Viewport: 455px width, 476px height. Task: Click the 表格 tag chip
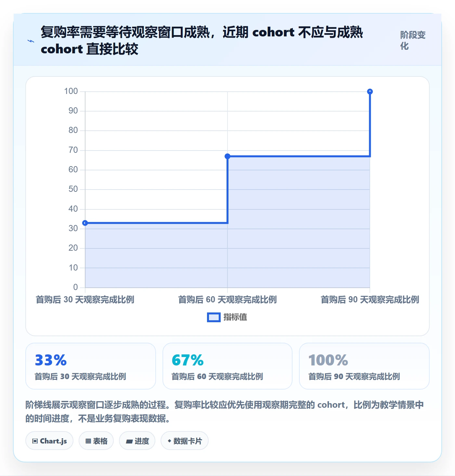[96, 441]
